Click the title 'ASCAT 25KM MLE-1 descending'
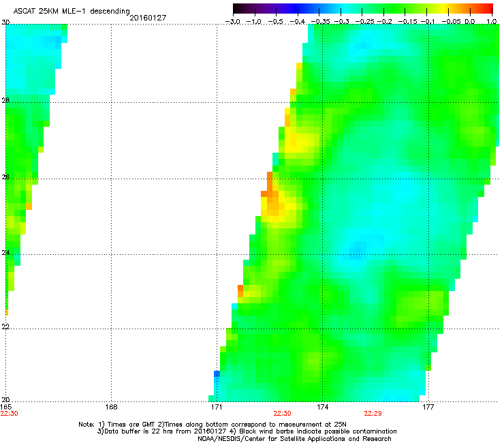This screenshot has width=504, height=443. pyautogui.click(x=72, y=12)
